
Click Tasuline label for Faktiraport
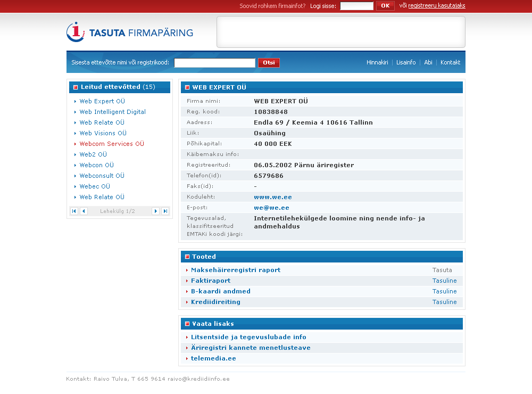click(x=444, y=281)
